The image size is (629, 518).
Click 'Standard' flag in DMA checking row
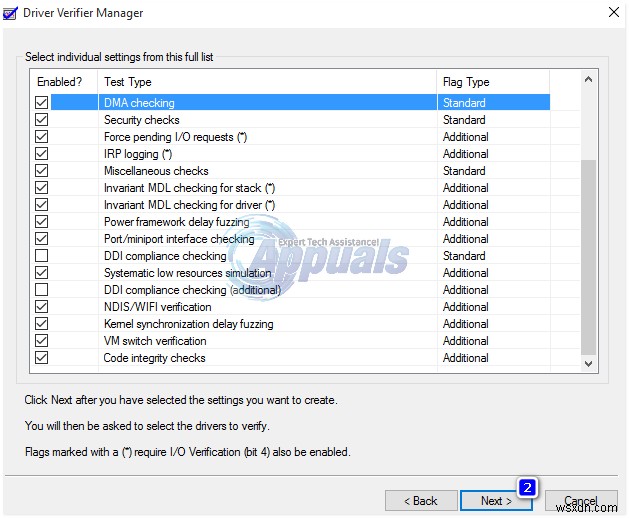(x=464, y=103)
